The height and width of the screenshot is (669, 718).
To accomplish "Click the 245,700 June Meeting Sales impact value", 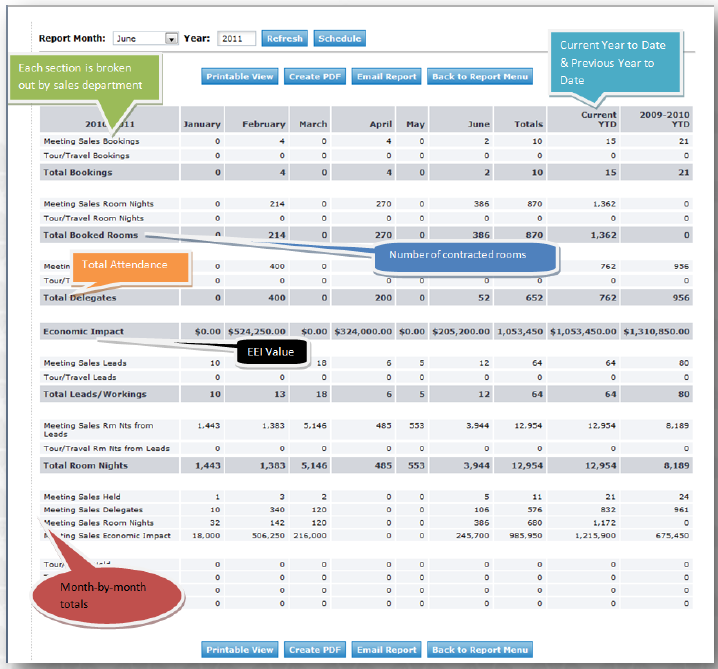I will click(473, 536).
